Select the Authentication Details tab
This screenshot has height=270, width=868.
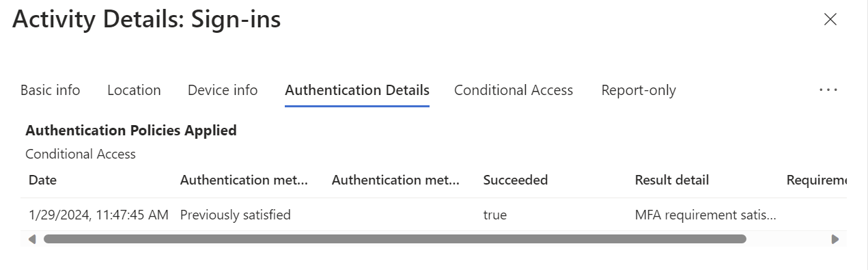pos(357,90)
